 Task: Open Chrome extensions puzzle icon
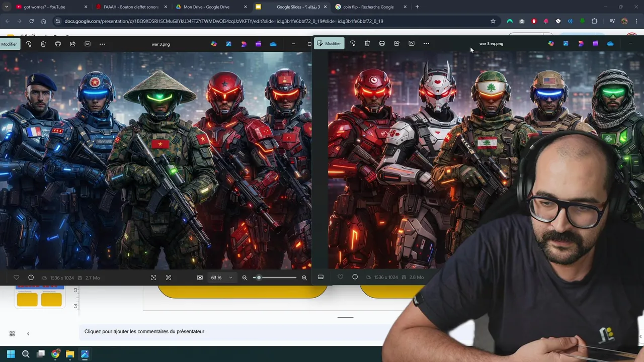click(x=595, y=21)
